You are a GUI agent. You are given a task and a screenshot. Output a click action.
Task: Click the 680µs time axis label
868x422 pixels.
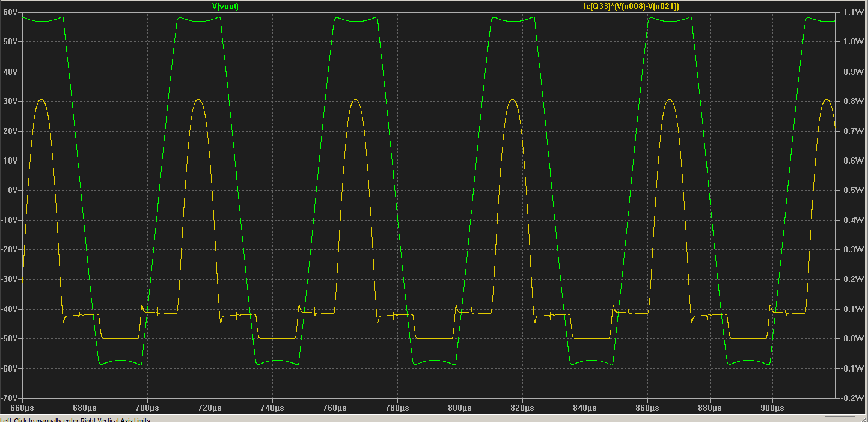pos(84,408)
